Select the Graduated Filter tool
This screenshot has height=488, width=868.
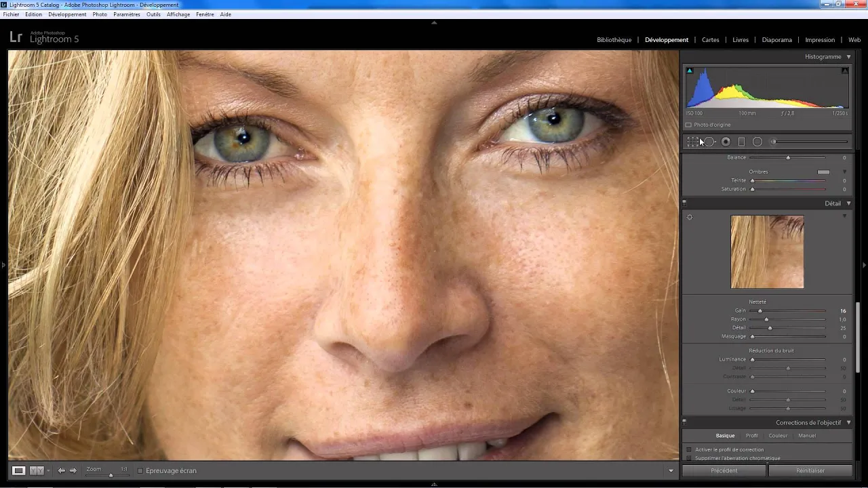click(x=741, y=142)
